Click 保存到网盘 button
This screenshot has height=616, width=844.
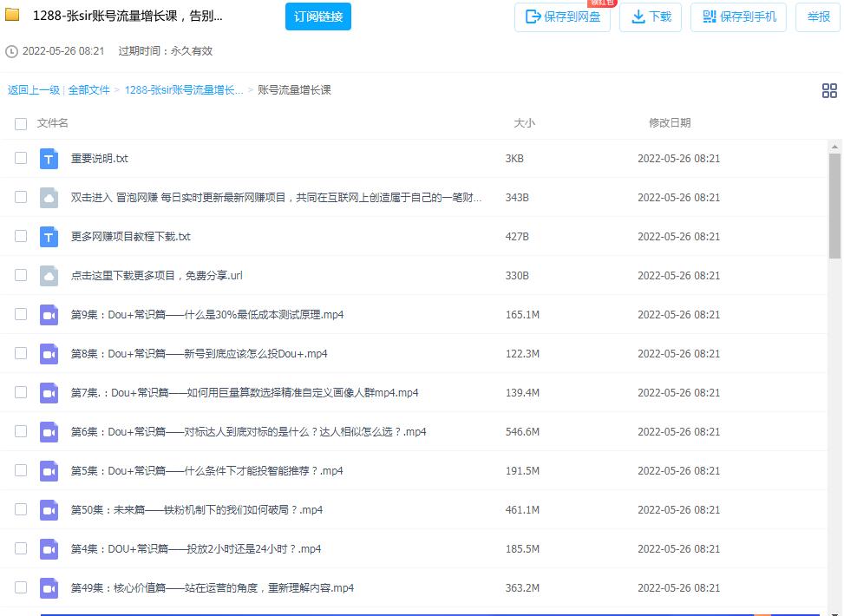click(562, 16)
